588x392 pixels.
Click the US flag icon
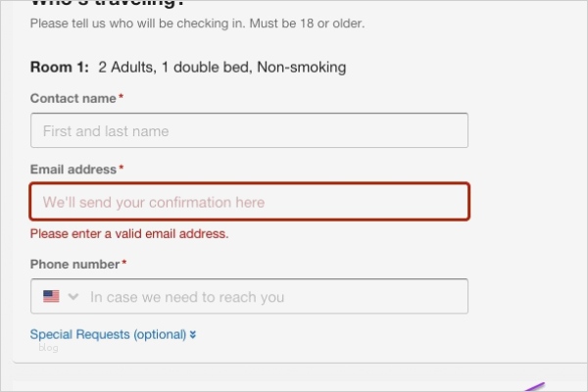pyautogui.click(x=51, y=296)
